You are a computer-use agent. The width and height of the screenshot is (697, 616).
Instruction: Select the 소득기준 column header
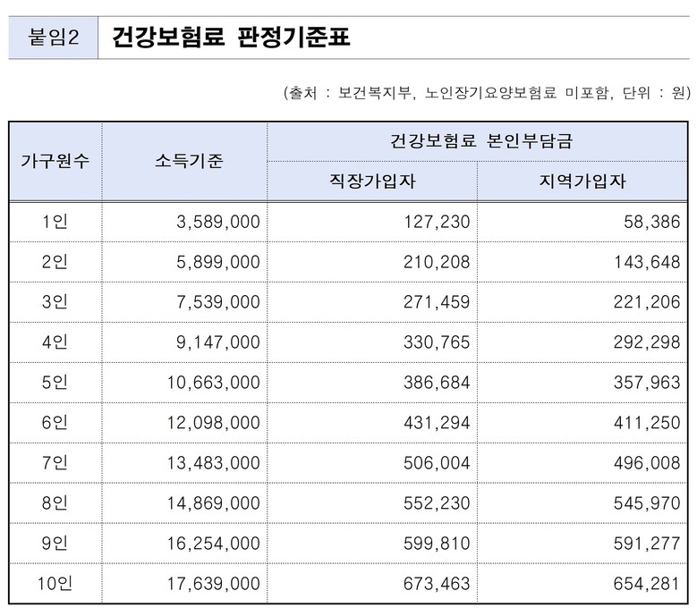pos(184,162)
